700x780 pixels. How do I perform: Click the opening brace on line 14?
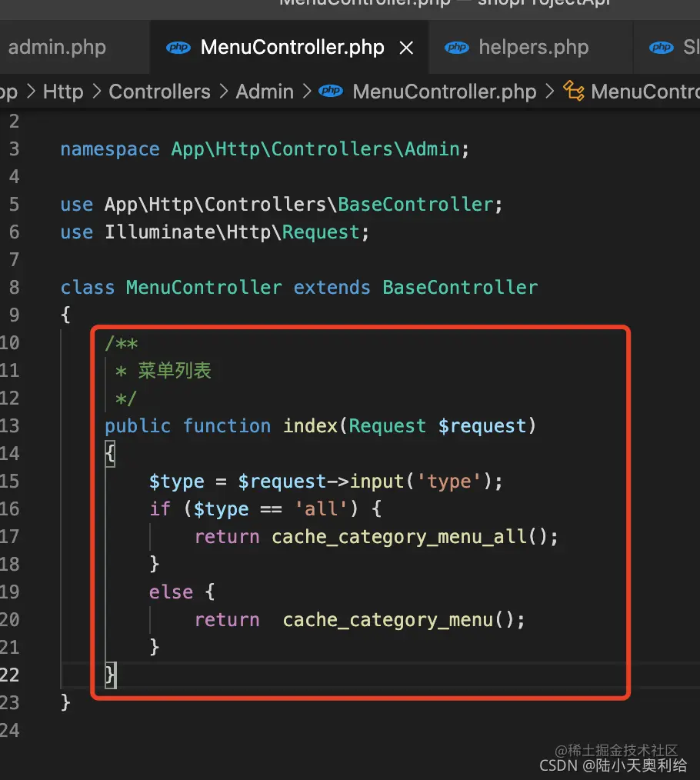tap(110, 454)
